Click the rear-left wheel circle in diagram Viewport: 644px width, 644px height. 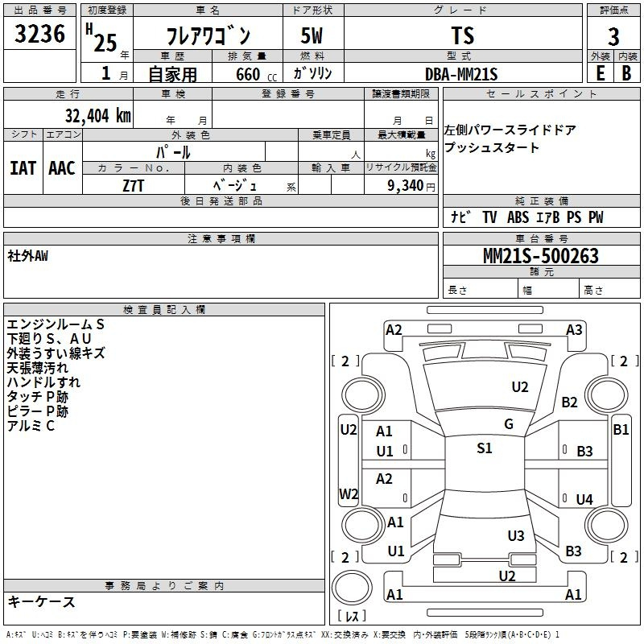[x=363, y=525]
